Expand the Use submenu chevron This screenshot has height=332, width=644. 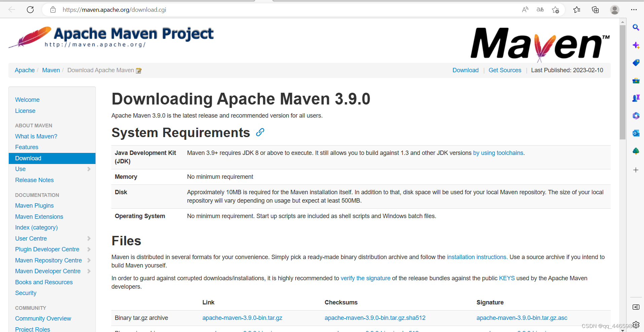(89, 169)
